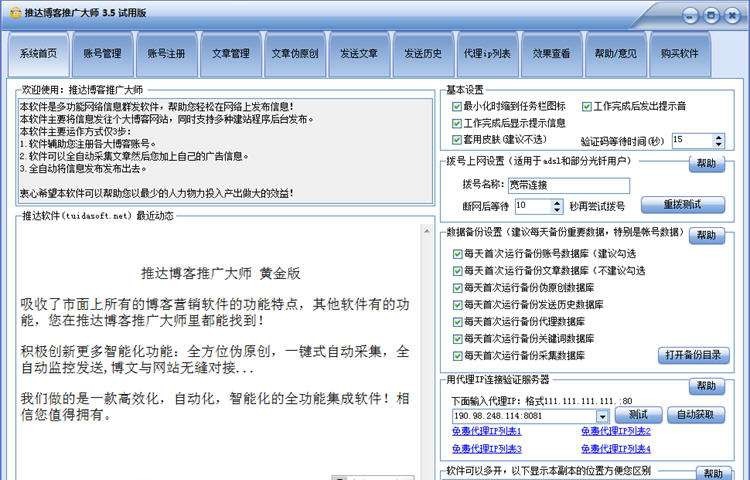This screenshot has height=480, width=750.
Task: Open the 系统首页 tab
Action: (x=39, y=54)
